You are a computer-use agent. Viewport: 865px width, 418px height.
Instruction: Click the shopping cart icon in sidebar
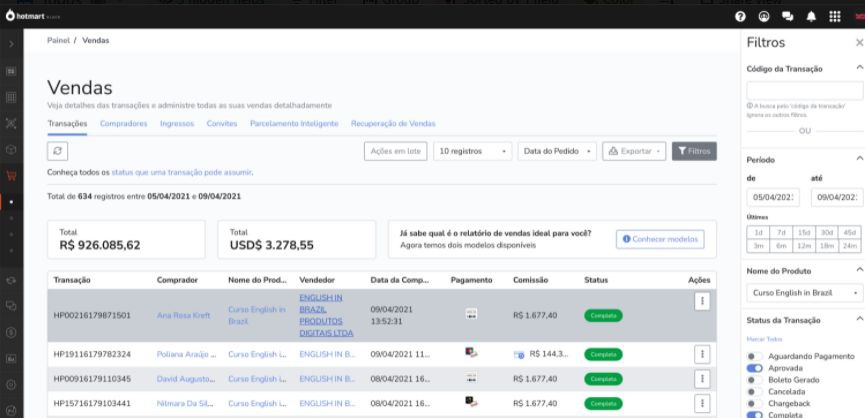pyautogui.click(x=12, y=175)
